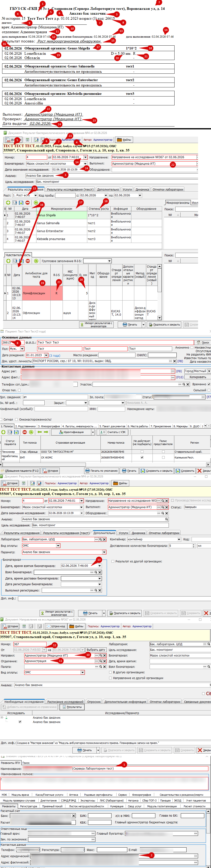Open the Пол dropdown showing Муж.
This screenshot has height=868, width=211.
(x=22, y=349)
